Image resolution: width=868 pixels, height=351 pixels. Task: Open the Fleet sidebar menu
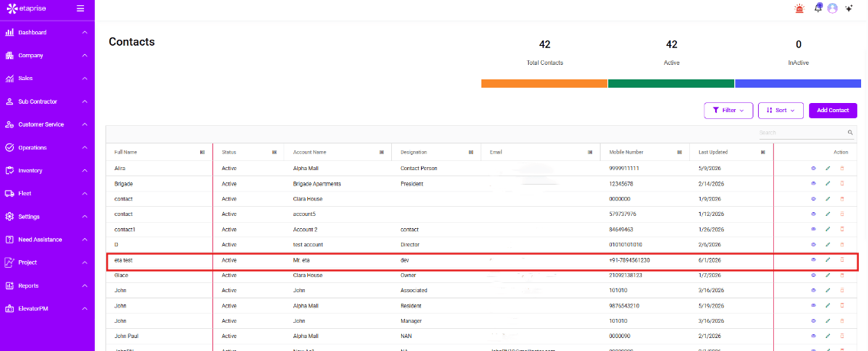tap(47, 194)
